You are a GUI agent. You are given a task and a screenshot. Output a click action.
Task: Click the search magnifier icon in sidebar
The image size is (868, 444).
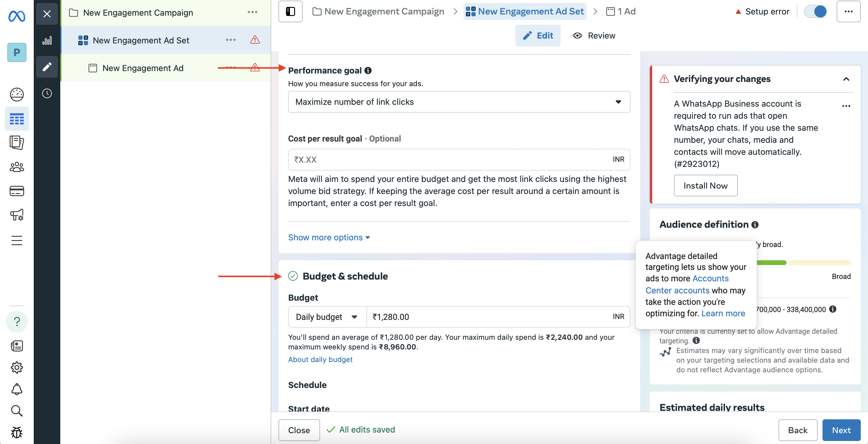pos(17,411)
